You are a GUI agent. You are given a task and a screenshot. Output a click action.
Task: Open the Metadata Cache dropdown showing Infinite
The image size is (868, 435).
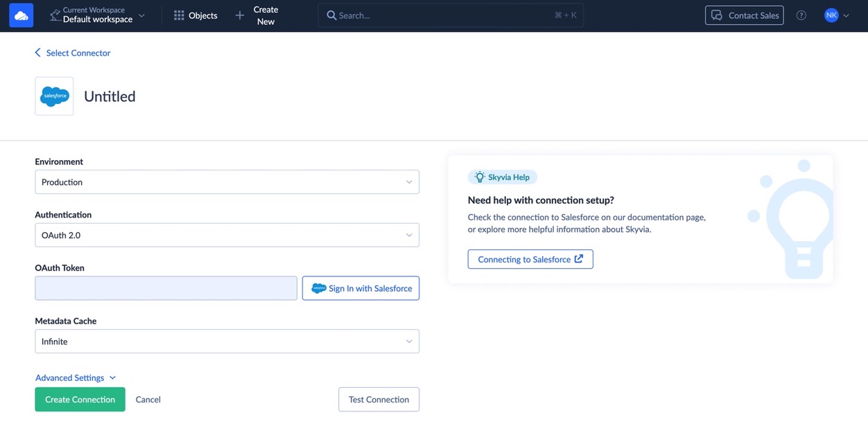click(227, 341)
